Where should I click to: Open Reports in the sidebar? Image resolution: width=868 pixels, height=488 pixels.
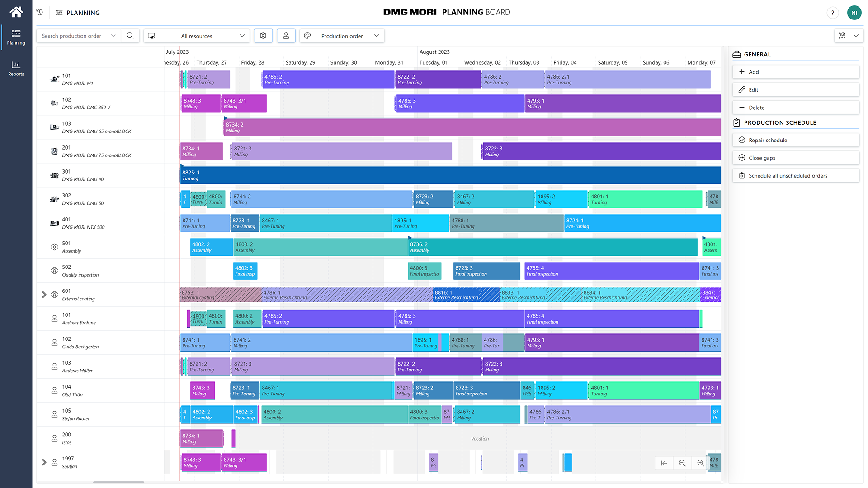[16, 69]
